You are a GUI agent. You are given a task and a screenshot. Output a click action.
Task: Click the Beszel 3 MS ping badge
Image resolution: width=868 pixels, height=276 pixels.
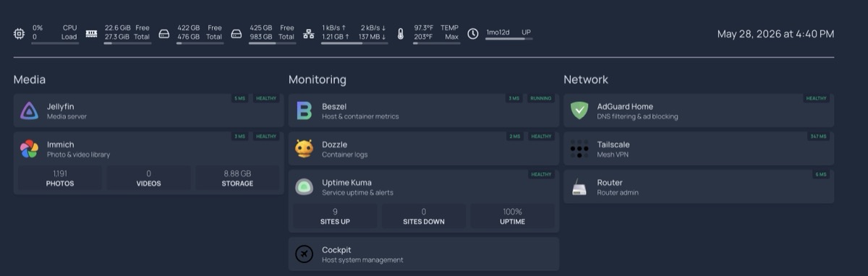pos(514,98)
